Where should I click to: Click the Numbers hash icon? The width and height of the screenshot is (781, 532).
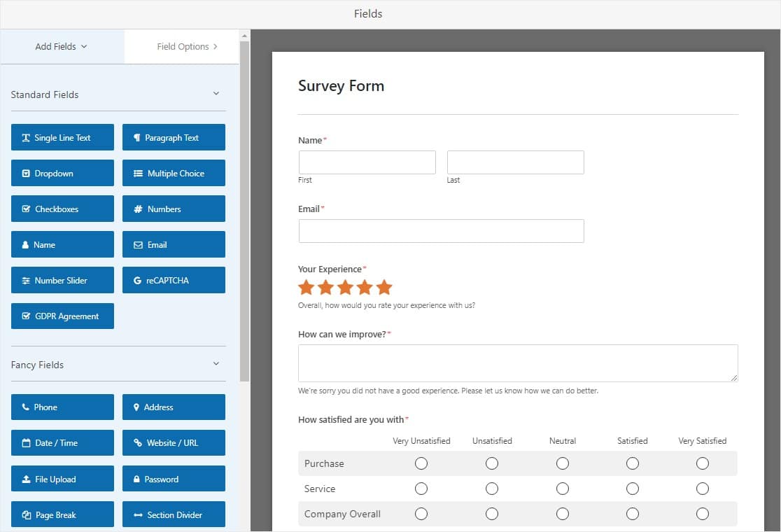click(x=138, y=209)
